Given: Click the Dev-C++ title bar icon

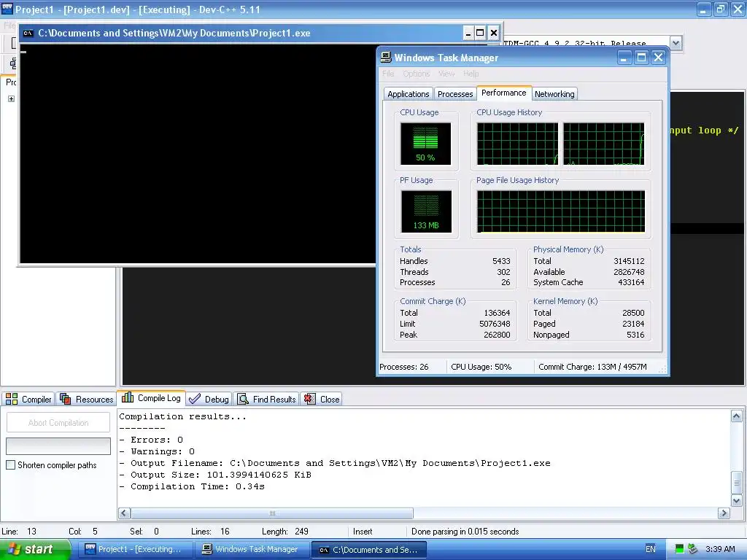Looking at the screenshot, I should click(7, 8).
